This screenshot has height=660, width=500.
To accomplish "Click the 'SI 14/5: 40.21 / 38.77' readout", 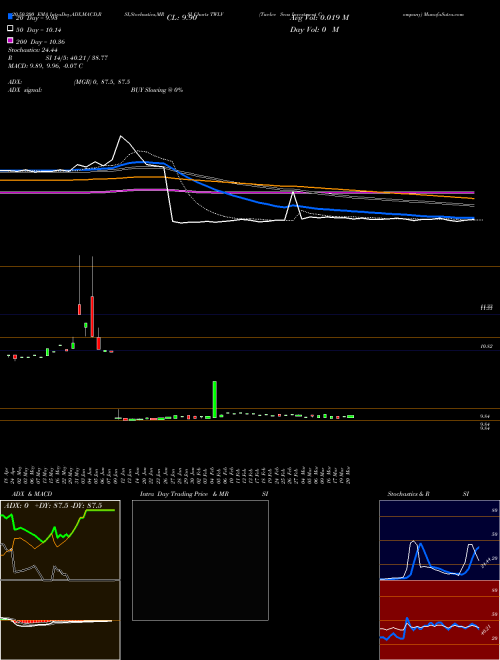I will [77, 58].
